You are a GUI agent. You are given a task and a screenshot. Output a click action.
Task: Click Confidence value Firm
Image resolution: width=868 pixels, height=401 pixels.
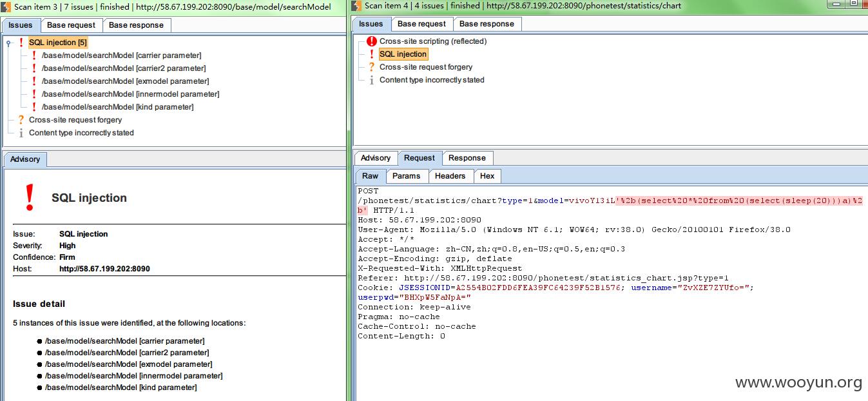tap(68, 257)
